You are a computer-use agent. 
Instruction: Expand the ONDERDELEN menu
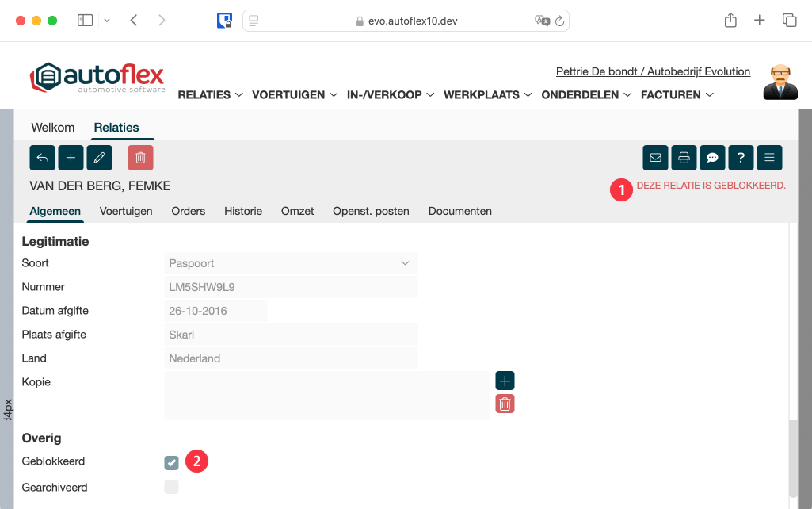pos(586,94)
